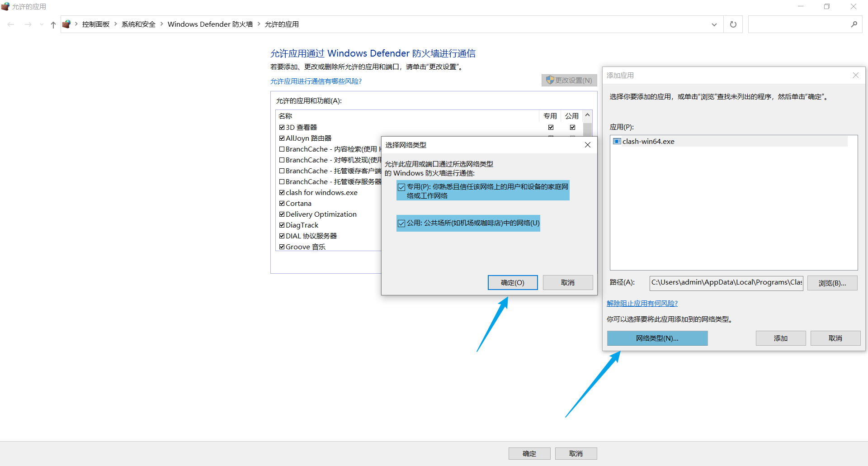
Task: Click the 名称 column header
Action: pos(407,116)
